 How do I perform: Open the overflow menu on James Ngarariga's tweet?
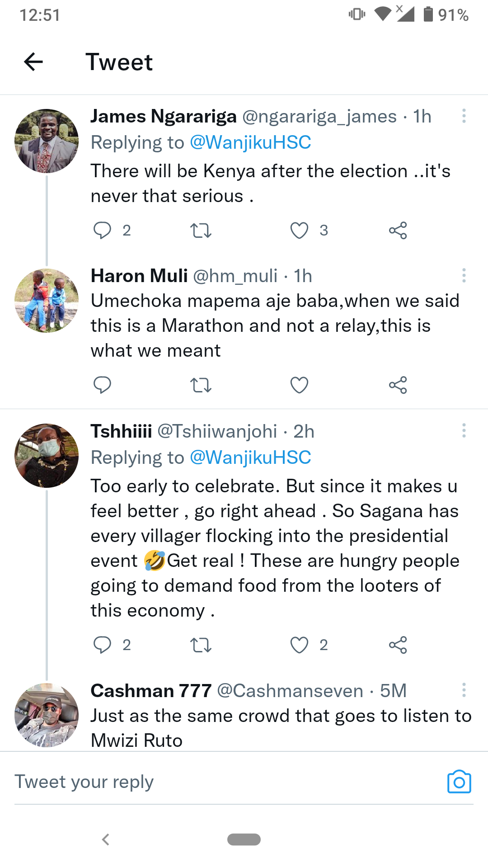click(x=464, y=116)
